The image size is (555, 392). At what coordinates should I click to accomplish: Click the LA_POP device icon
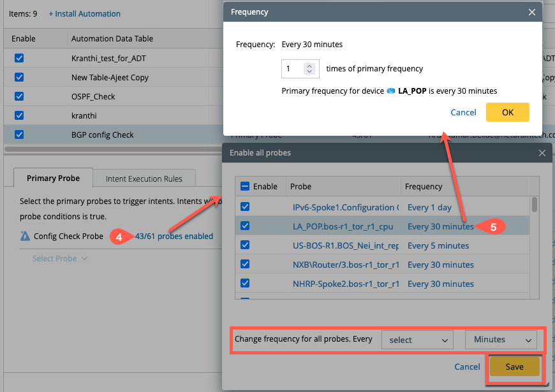[x=390, y=91]
